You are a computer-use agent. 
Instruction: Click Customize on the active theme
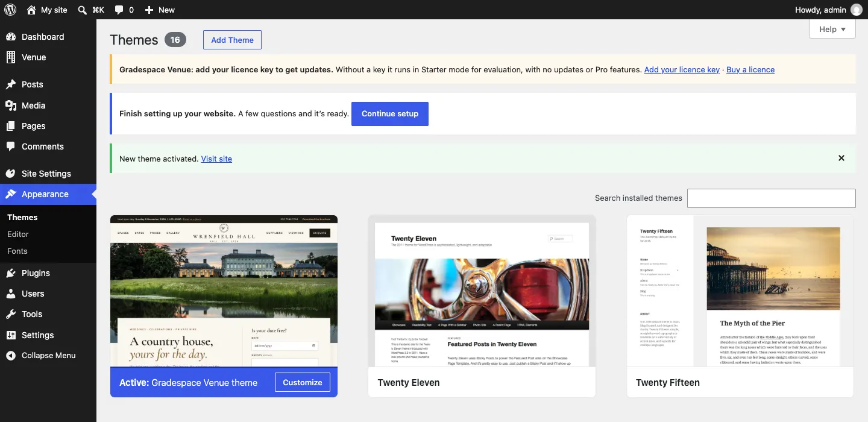pyautogui.click(x=303, y=382)
